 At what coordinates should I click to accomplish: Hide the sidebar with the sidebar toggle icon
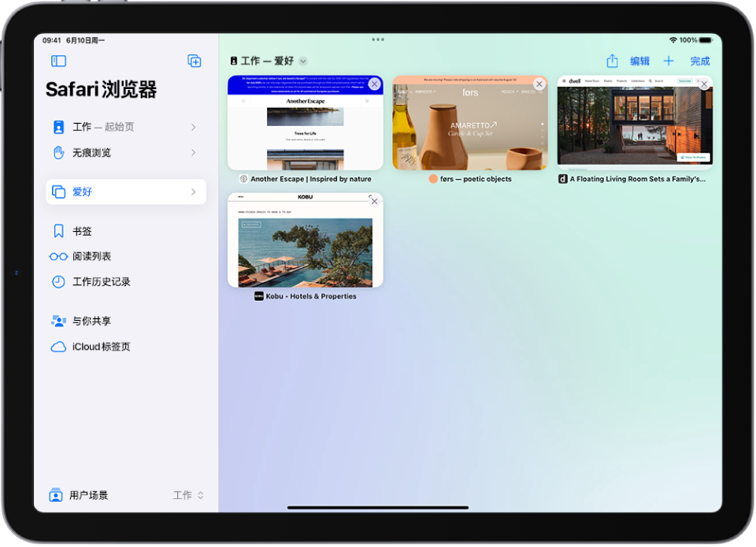58,61
